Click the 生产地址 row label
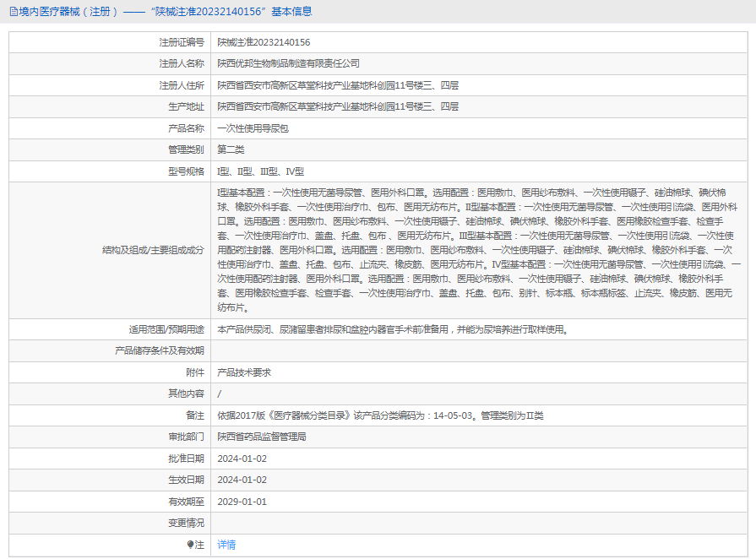756x559 pixels. tap(186, 106)
